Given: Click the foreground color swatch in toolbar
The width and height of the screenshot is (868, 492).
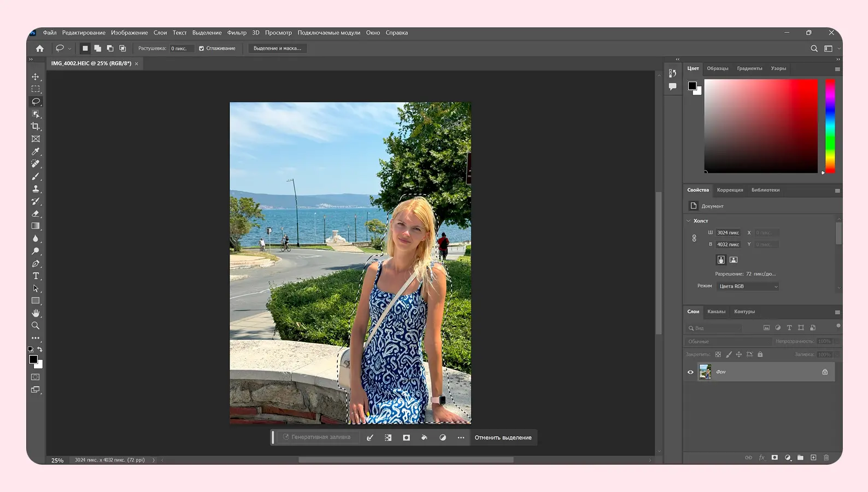Looking at the screenshot, I should coord(33,359).
